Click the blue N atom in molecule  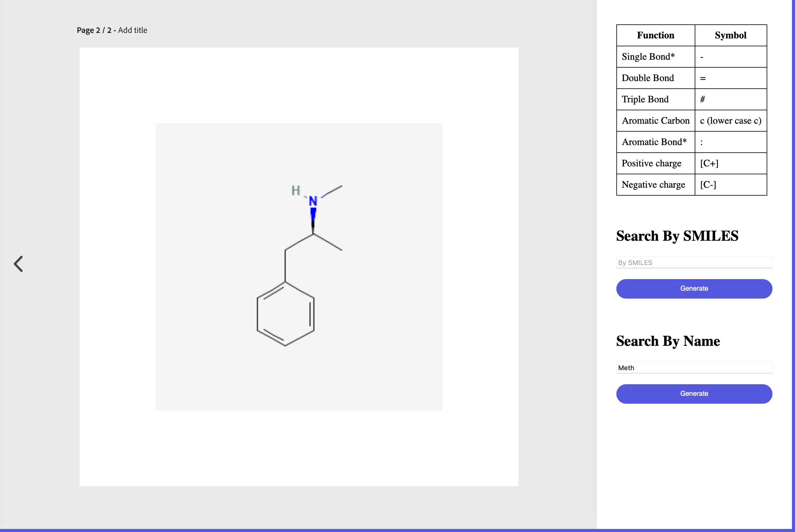(313, 201)
